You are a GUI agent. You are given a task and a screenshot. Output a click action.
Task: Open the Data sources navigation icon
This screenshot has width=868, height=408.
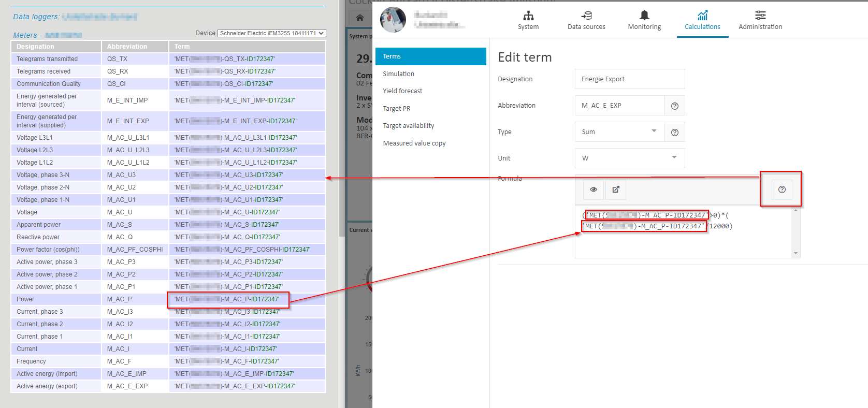[586, 16]
